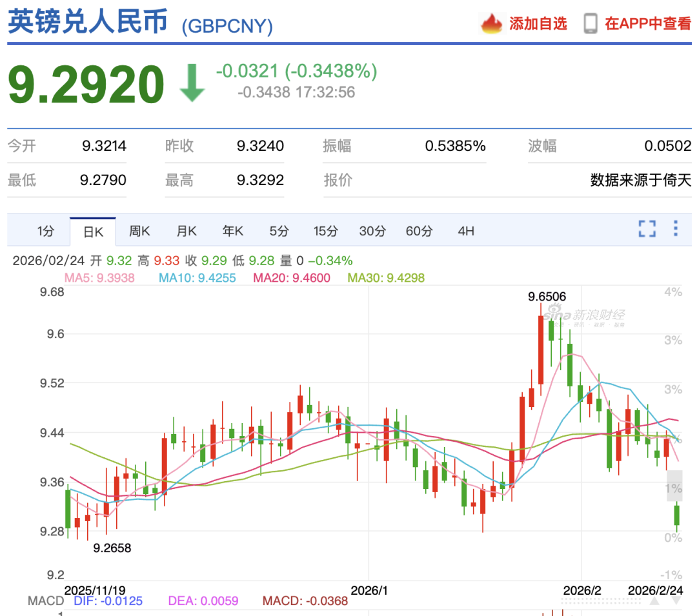Viewport: 697px width, 616px height.
Task: Click the green down arrow indicator
Action: tap(192, 83)
